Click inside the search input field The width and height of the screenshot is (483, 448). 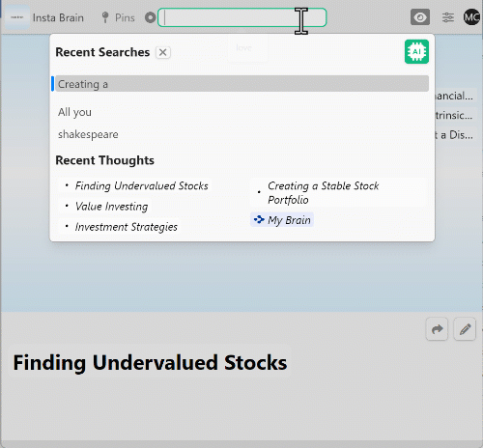241,17
